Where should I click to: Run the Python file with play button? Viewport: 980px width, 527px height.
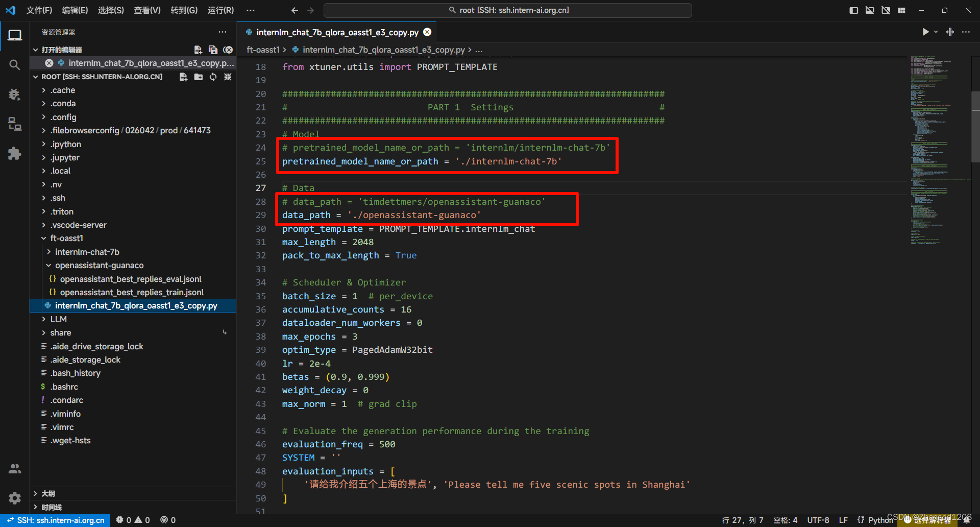click(x=925, y=32)
